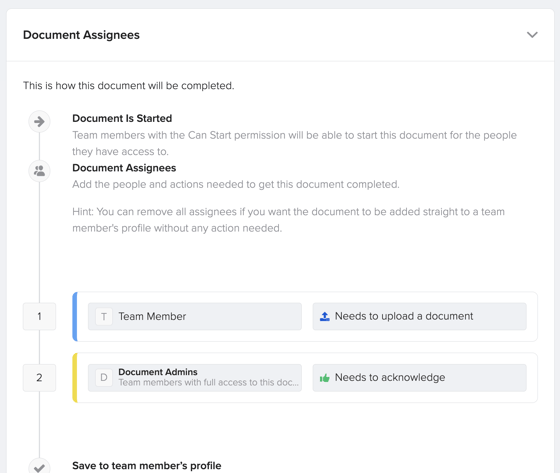Click the yellow color bar on assignee row two
This screenshot has width=560, height=473.
click(75, 378)
